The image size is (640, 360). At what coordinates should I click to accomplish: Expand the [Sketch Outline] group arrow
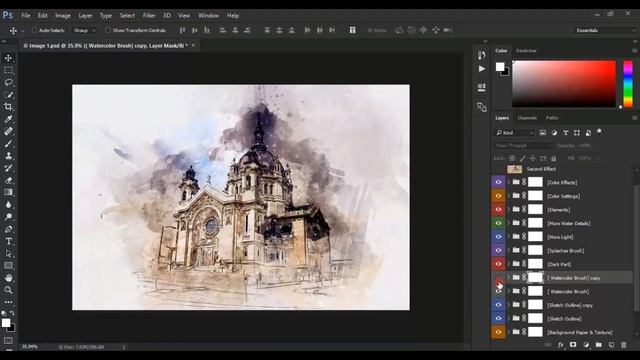(x=509, y=318)
